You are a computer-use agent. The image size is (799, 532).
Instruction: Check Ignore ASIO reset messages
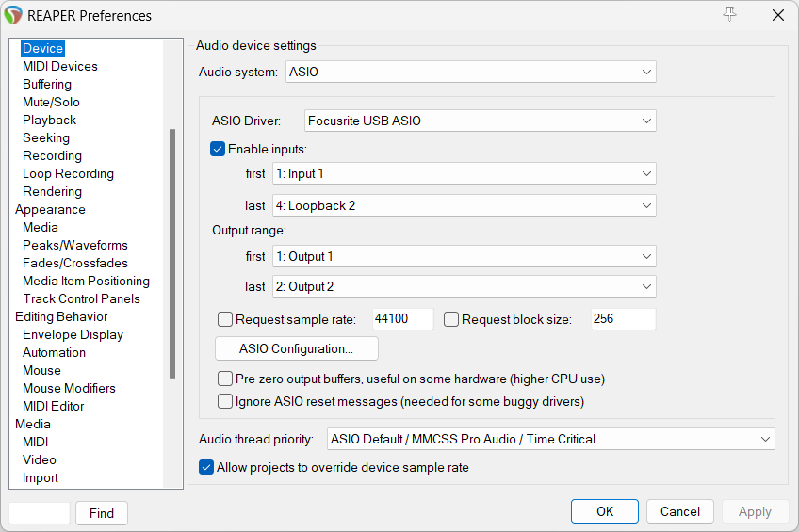[225, 401]
